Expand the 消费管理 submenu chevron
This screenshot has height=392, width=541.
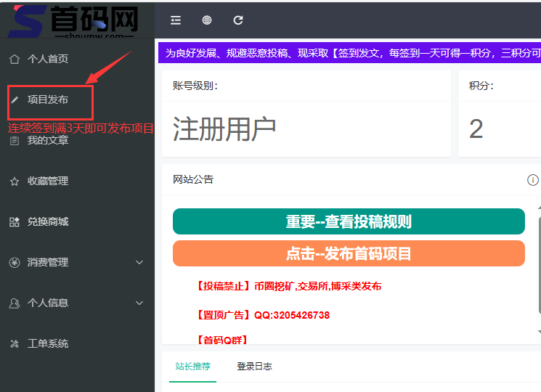coord(139,263)
